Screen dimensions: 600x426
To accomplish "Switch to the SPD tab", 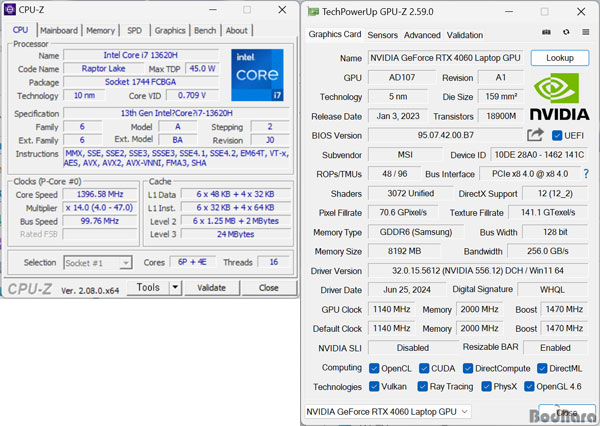I will click(x=134, y=31).
